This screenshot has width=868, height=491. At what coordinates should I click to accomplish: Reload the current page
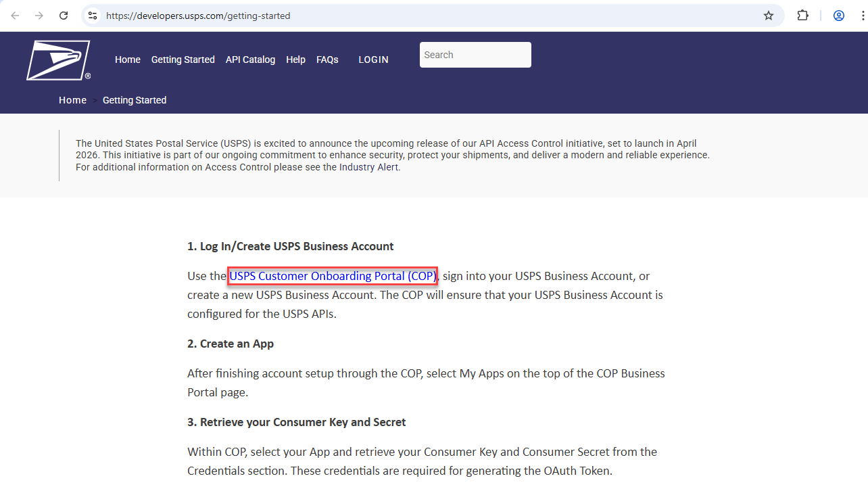(63, 15)
